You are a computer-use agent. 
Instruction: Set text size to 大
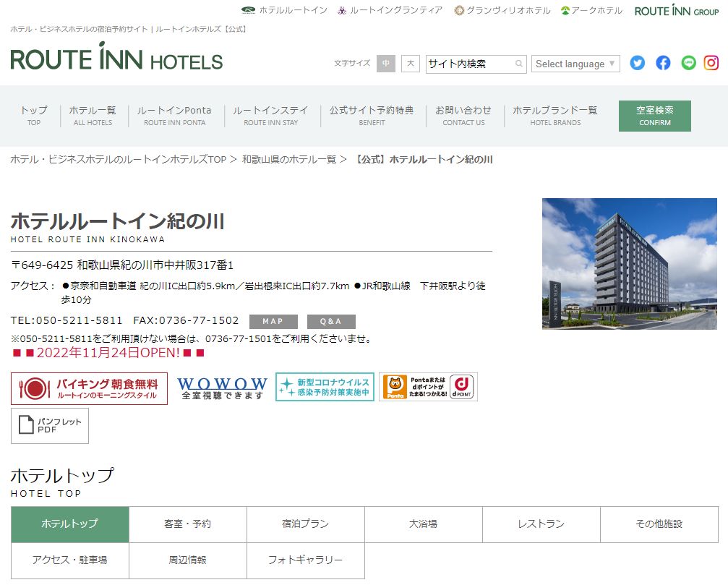(411, 64)
